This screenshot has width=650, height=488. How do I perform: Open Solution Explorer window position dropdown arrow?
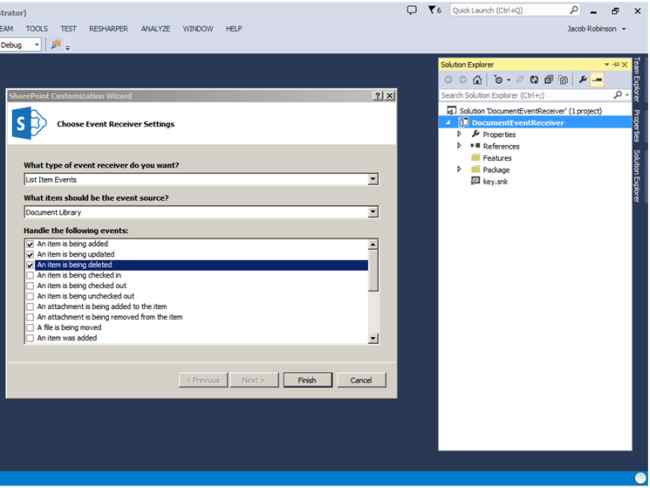(607, 65)
